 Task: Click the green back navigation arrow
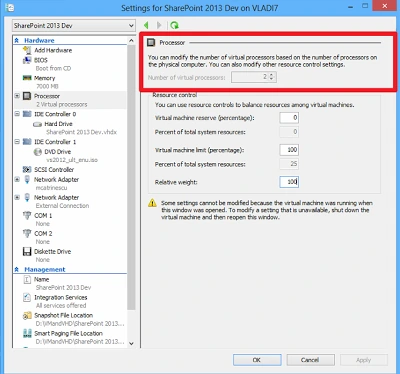[146, 25]
